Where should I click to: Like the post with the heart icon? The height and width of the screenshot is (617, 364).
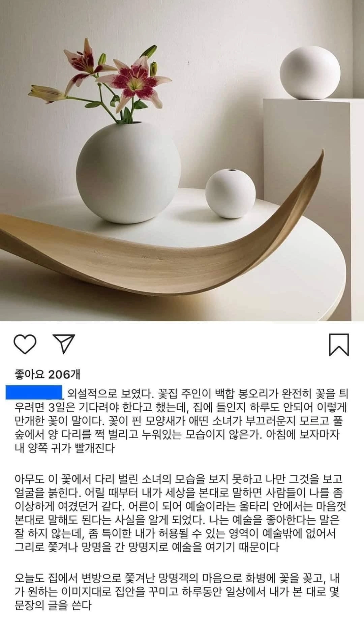click(25, 344)
